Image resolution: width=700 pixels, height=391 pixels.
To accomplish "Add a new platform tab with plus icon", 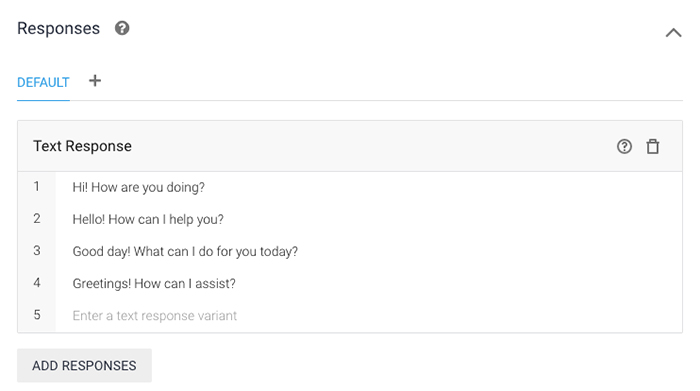I will (95, 81).
